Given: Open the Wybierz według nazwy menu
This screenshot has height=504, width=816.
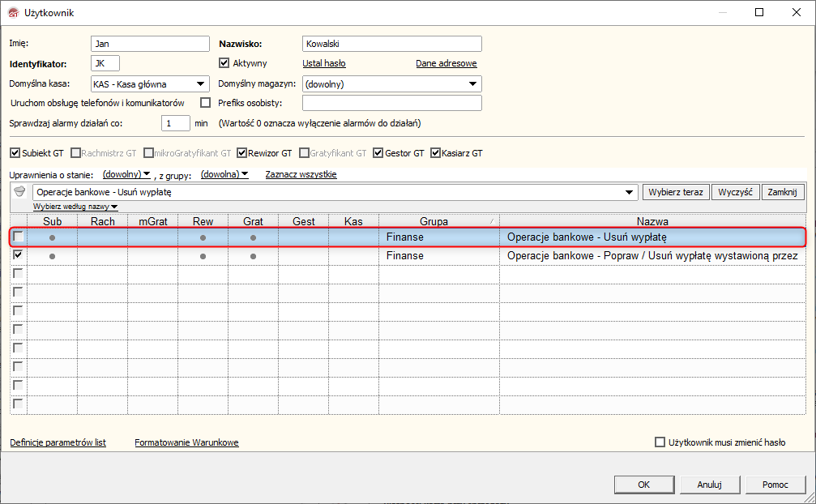Looking at the screenshot, I should [x=75, y=207].
